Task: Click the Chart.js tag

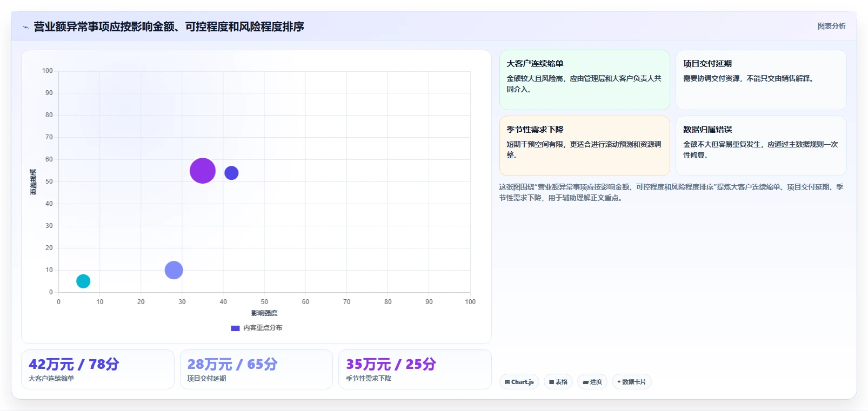Action: (519, 382)
